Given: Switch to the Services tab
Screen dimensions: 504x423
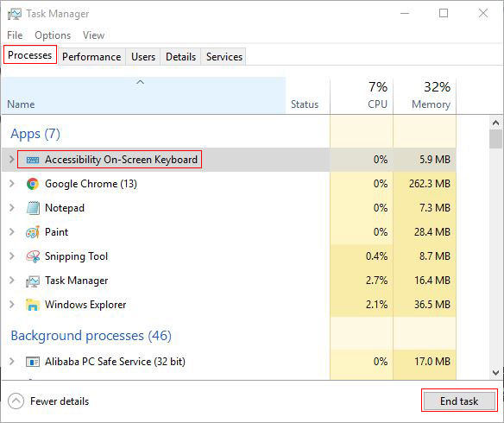Looking at the screenshot, I should coord(224,57).
